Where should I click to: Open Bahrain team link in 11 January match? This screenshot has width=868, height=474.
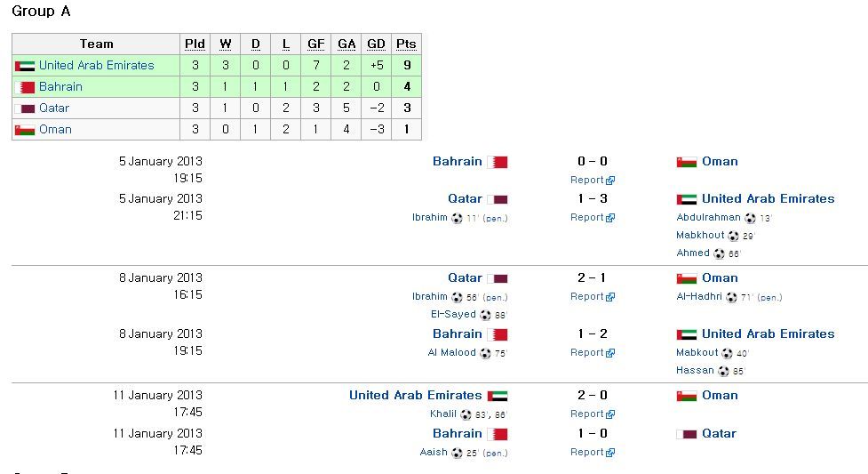458,433
